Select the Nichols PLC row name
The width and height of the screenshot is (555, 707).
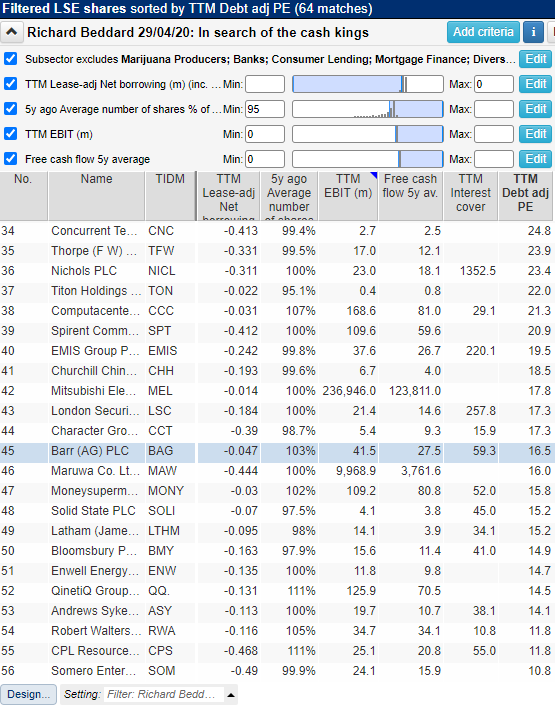84,271
